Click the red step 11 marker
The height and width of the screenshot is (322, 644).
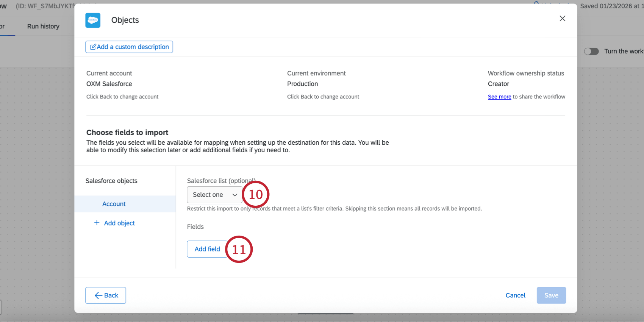tap(239, 249)
